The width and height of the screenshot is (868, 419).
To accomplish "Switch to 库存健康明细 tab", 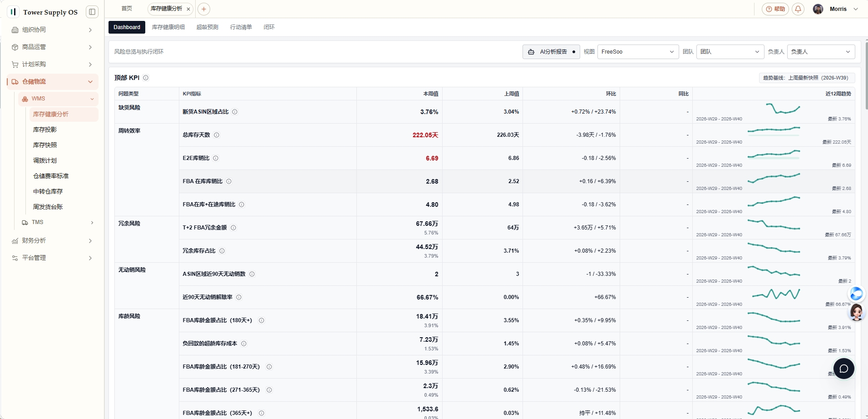I will pos(168,27).
